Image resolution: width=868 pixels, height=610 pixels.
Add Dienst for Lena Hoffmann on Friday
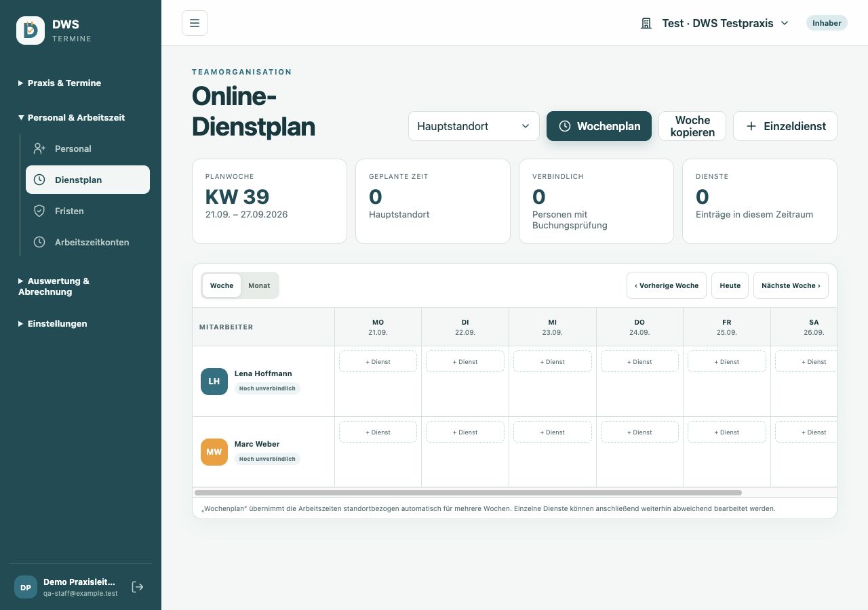coord(727,361)
